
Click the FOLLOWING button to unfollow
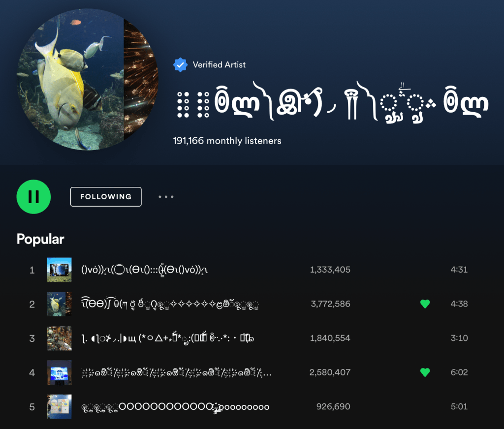106,197
